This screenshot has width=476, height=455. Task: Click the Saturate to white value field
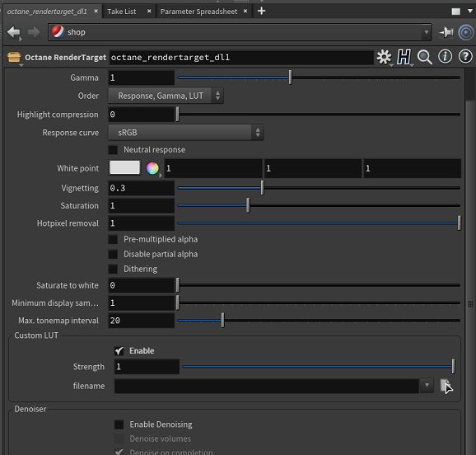point(142,285)
